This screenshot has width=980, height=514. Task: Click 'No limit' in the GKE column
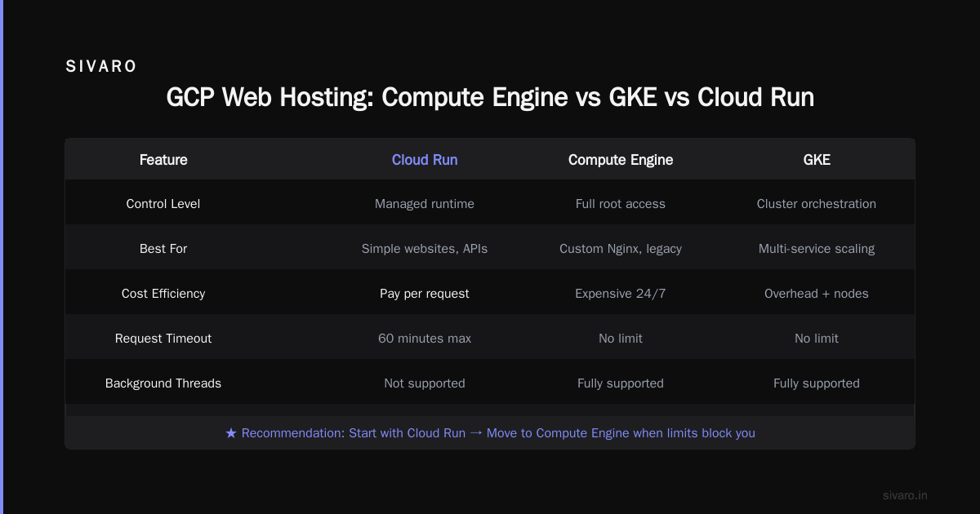pos(817,339)
